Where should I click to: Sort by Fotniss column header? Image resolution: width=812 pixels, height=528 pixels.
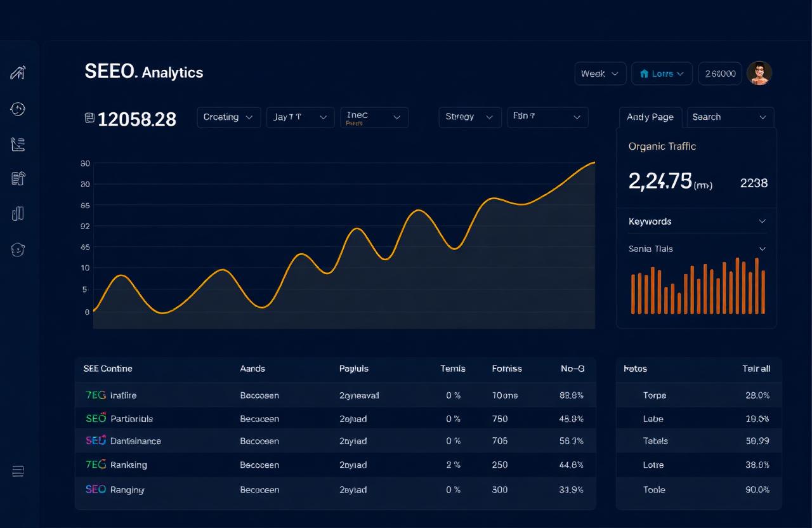coord(507,369)
